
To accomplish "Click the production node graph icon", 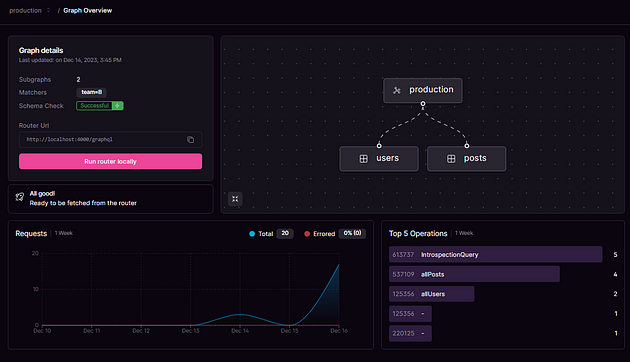I will 397,90.
